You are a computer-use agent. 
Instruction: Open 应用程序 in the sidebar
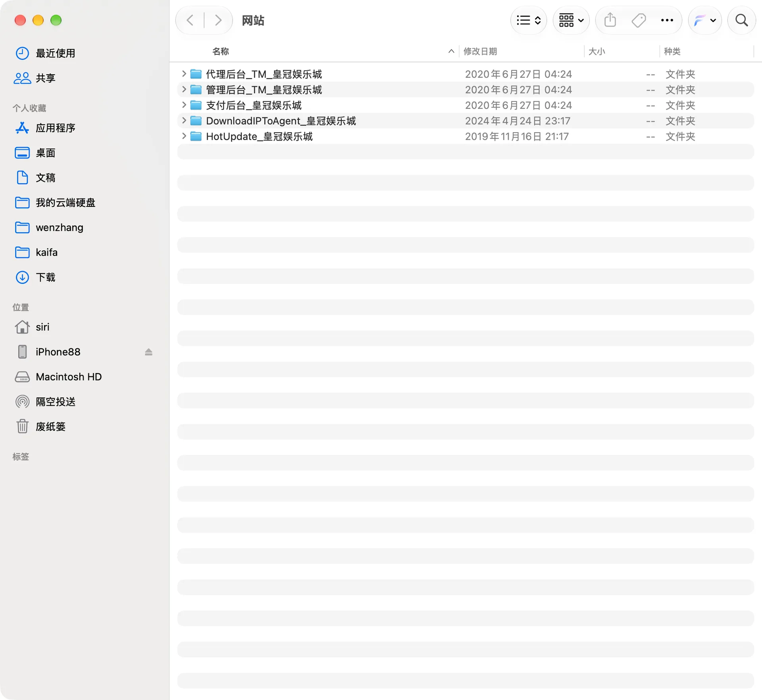click(45, 128)
